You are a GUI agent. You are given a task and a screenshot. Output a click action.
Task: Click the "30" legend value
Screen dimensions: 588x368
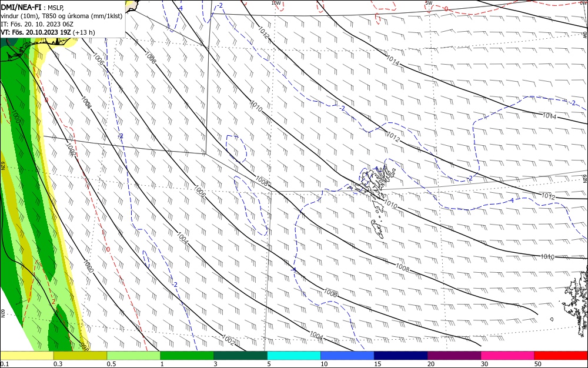(485, 364)
